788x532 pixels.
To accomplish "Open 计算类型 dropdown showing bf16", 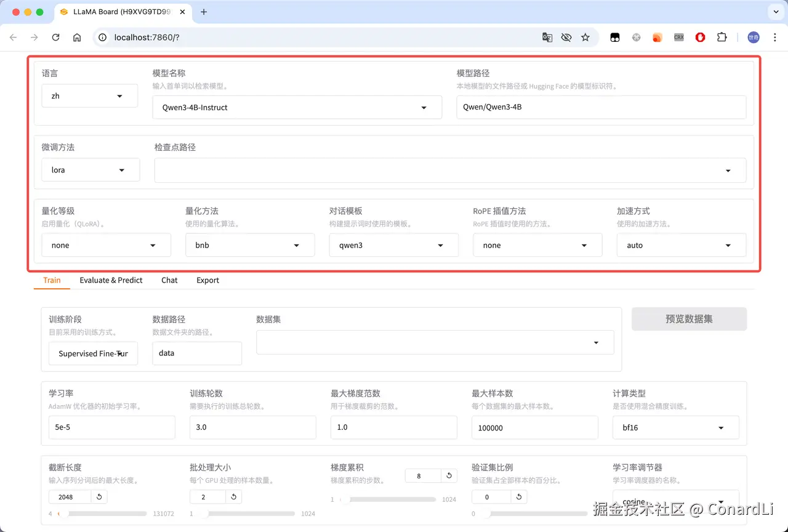I will pos(676,427).
